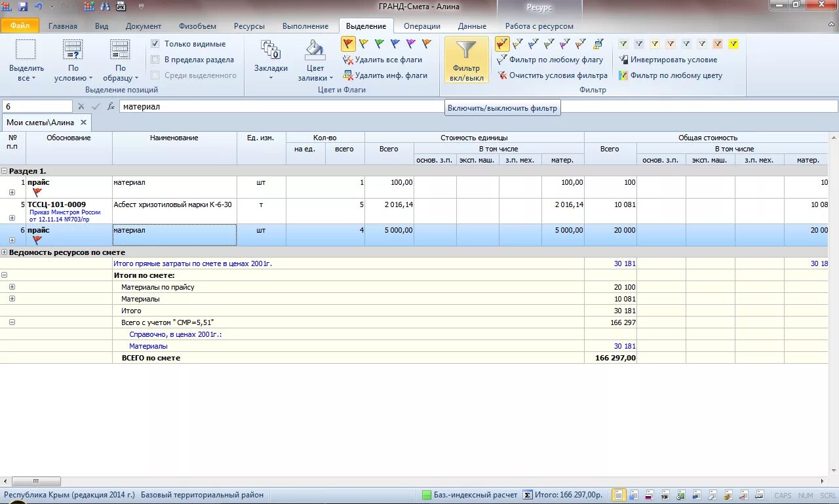Expand row 5 ТССЦ-101-0009 details

(12, 218)
